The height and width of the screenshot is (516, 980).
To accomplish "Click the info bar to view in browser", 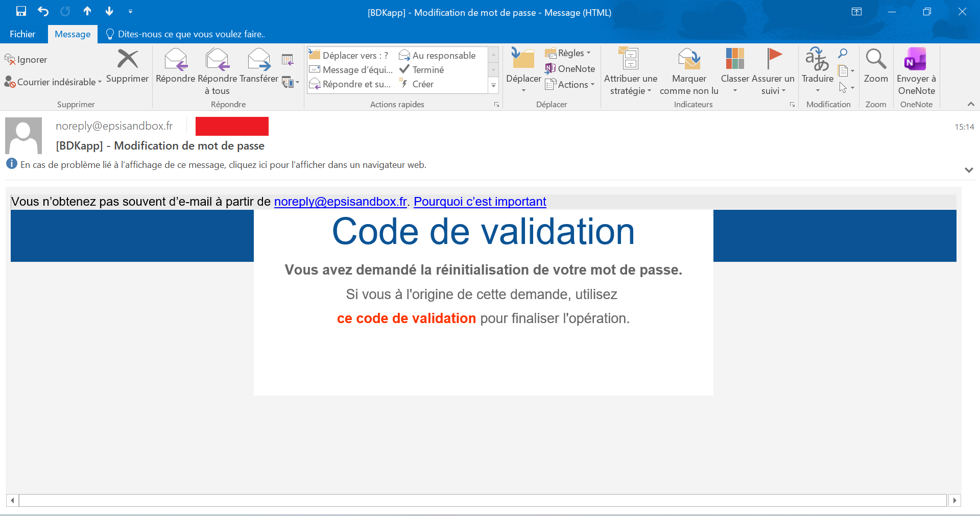I will click(223, 164).
